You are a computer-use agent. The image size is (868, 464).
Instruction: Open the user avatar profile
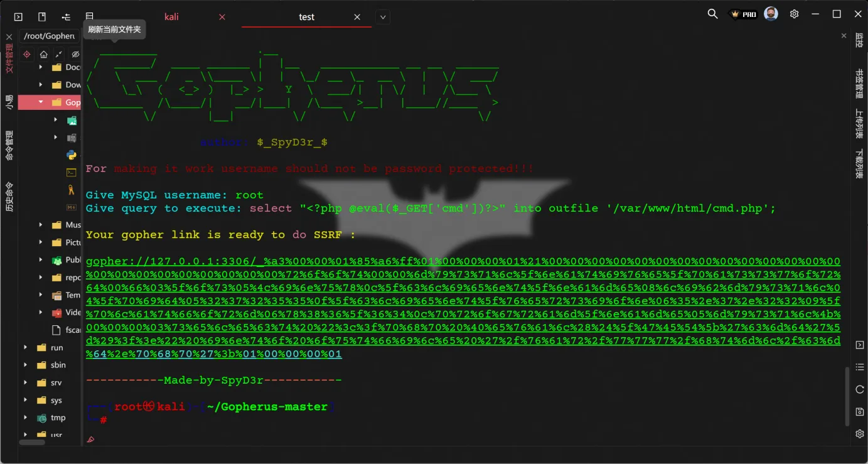click(771, 14)
